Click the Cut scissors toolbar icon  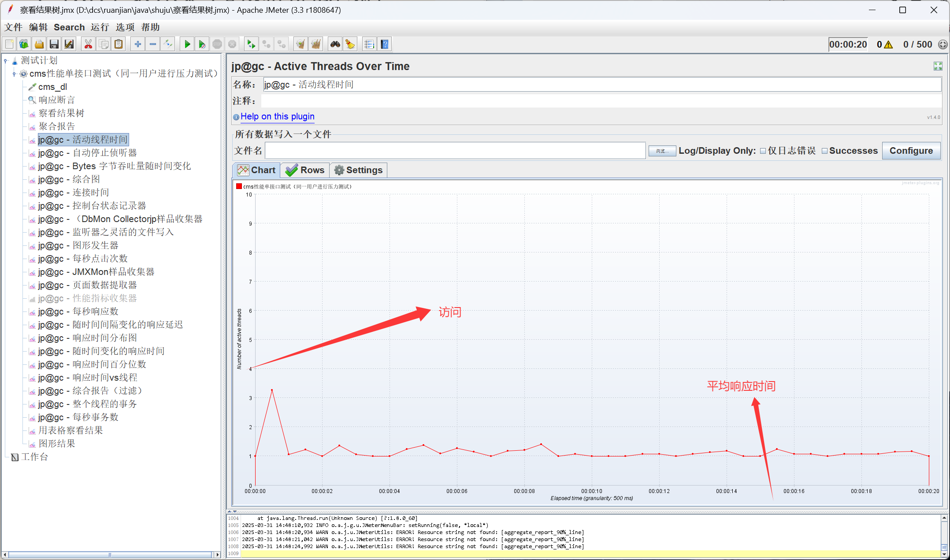point(88,44)
